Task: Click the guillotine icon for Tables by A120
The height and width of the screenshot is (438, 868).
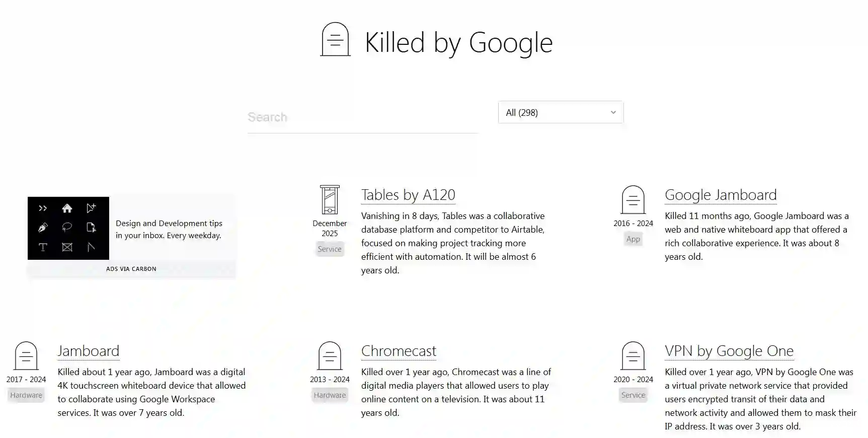Action: pos(330,200)
